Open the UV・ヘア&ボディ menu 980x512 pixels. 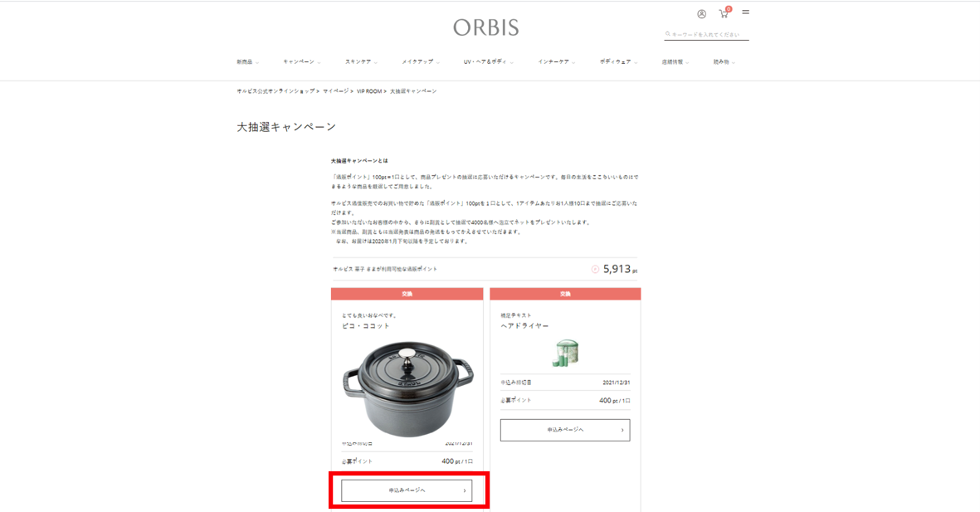[x=488, y=62]
